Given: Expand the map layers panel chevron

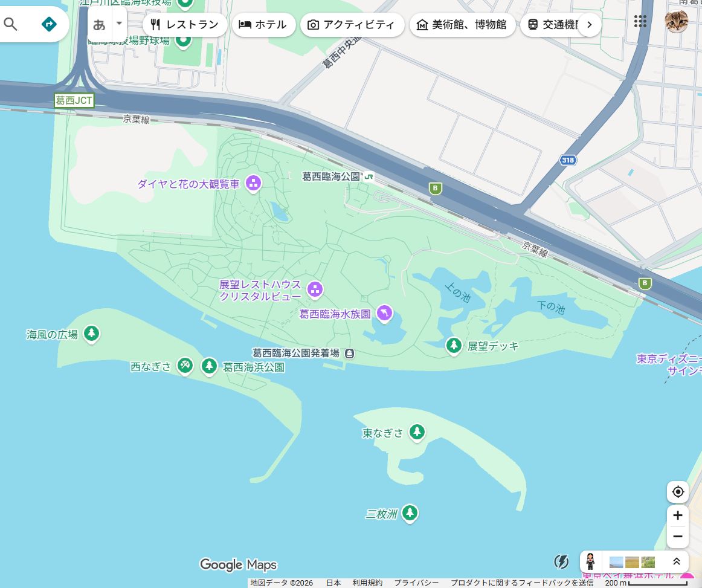Looking at the screenshot, I should point(677,561).
